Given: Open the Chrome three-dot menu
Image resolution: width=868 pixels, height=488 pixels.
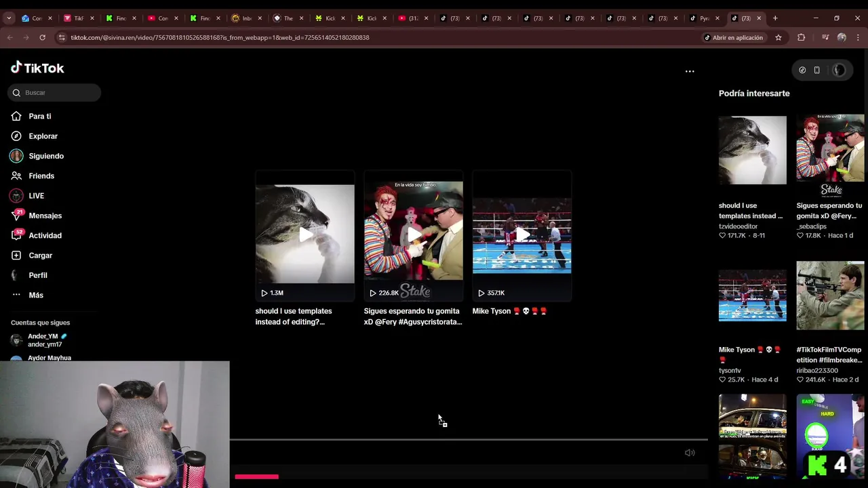Looking at the screenshot, I should pyautogui.click(x=857, y=38).
